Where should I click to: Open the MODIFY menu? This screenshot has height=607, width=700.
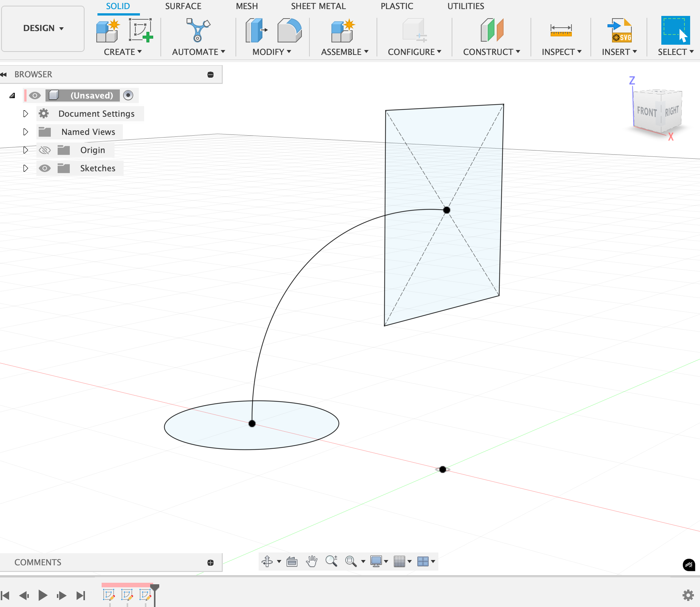272,52
